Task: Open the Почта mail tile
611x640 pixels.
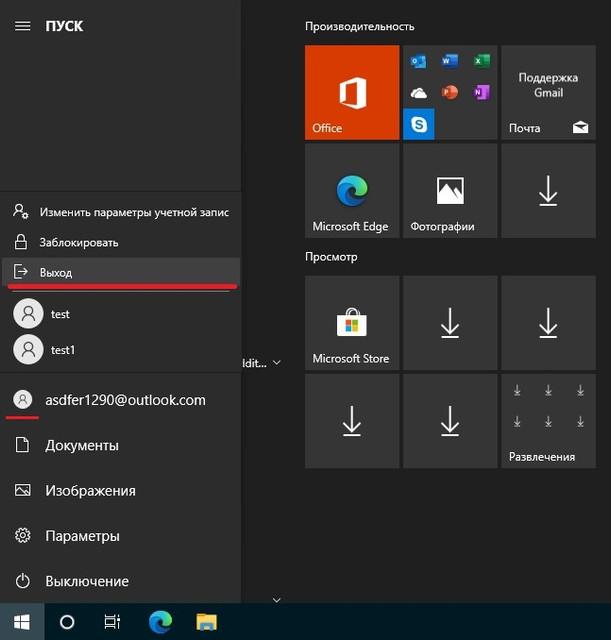Action: [x=548, y=92]
